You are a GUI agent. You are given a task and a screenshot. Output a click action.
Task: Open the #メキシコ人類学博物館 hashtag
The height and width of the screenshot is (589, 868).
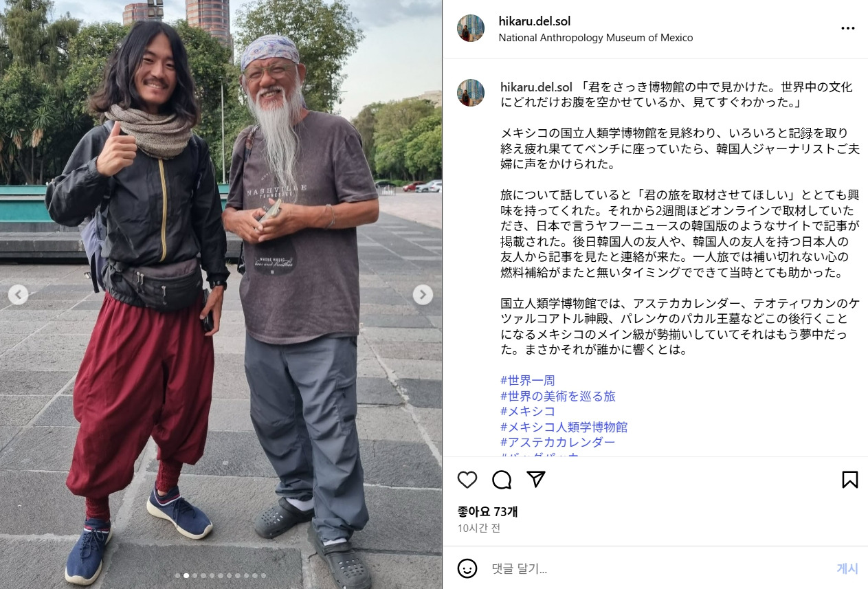pos(564,427)
